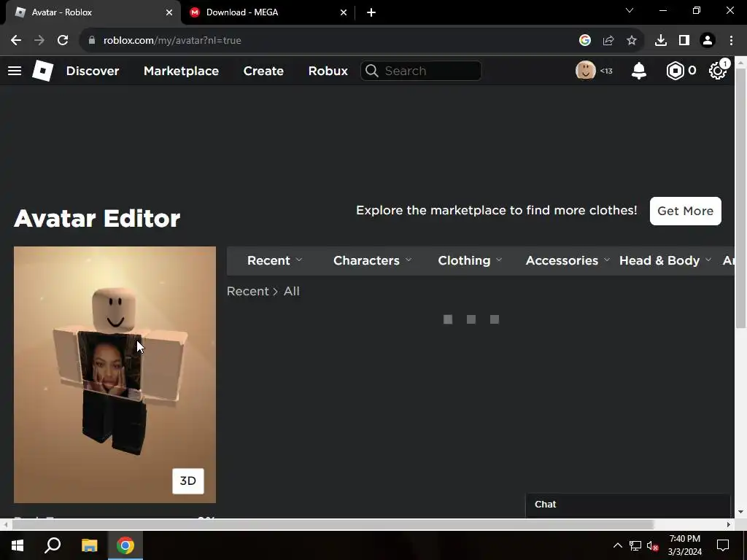Close the Download - MEGA tab

coord(344,12)
